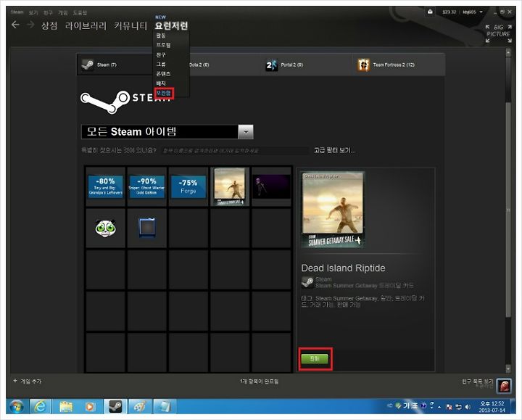Open Internet Explorer from taskbar
This screenshot has width=522, height=420.
point(40,406)
